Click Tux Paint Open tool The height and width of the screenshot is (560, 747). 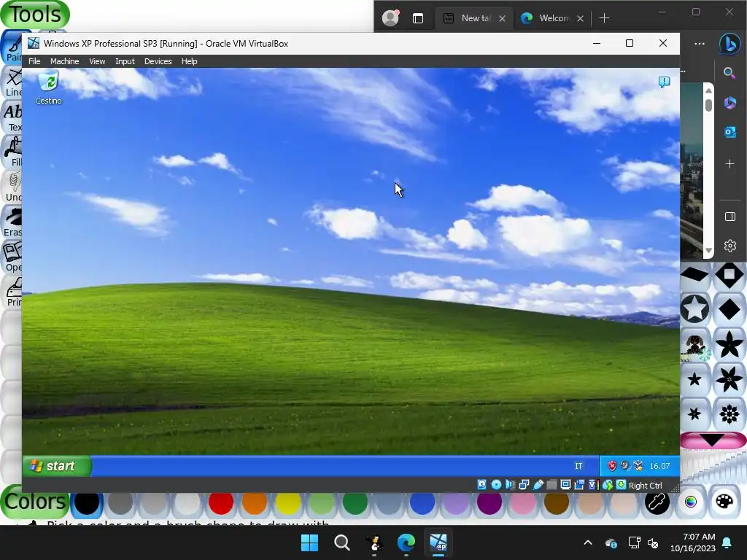coord(12,257)
